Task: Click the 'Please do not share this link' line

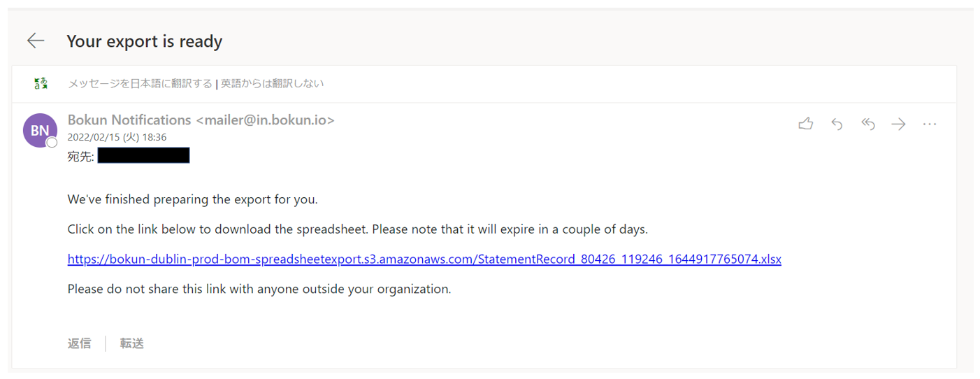Action: click(259, 289)
